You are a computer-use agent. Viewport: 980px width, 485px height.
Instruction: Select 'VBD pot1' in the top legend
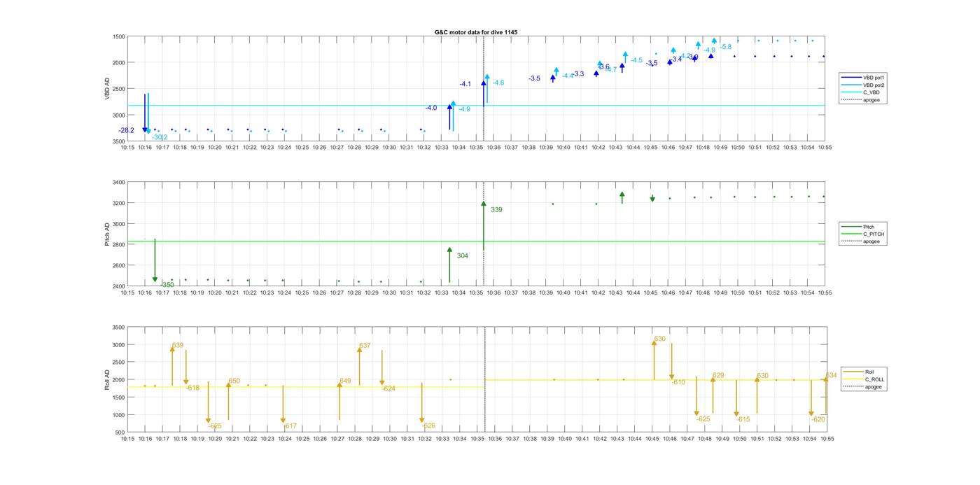pos(874,78)
